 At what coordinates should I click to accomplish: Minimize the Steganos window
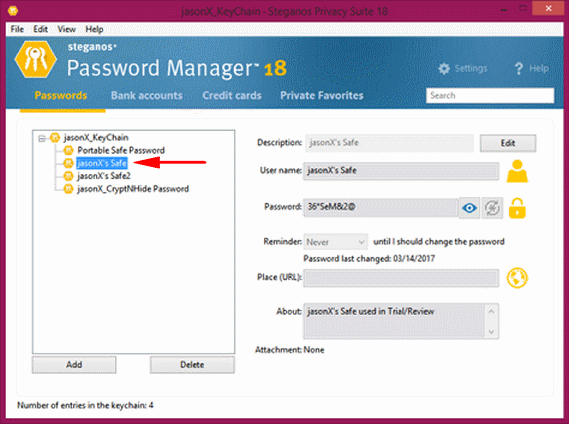click(x=504, y=9)
